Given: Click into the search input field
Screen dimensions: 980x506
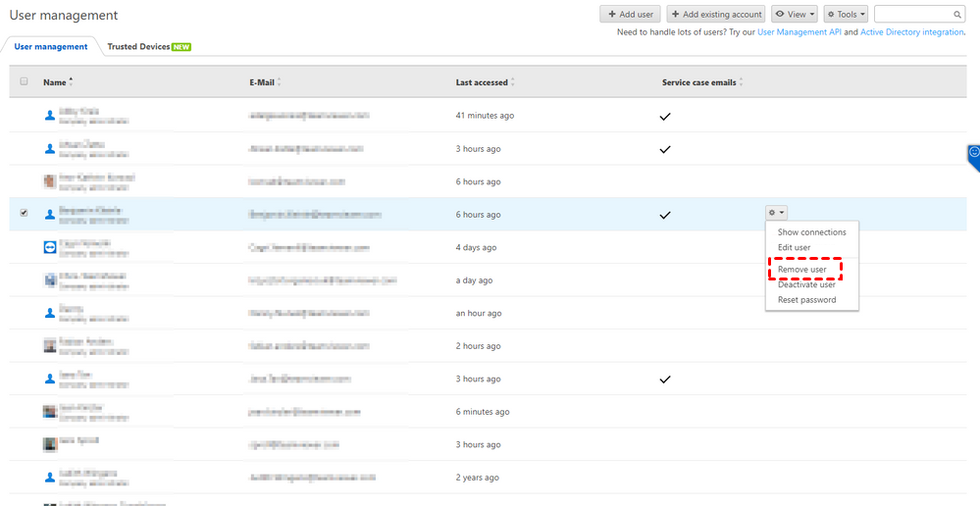Looking at the screenshot, I should coord(912,15).
